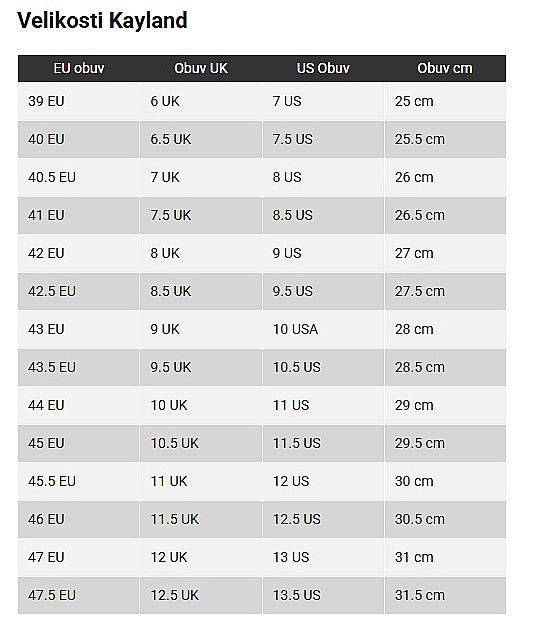
Task: Select the 12 US cell
Action: 323,482
